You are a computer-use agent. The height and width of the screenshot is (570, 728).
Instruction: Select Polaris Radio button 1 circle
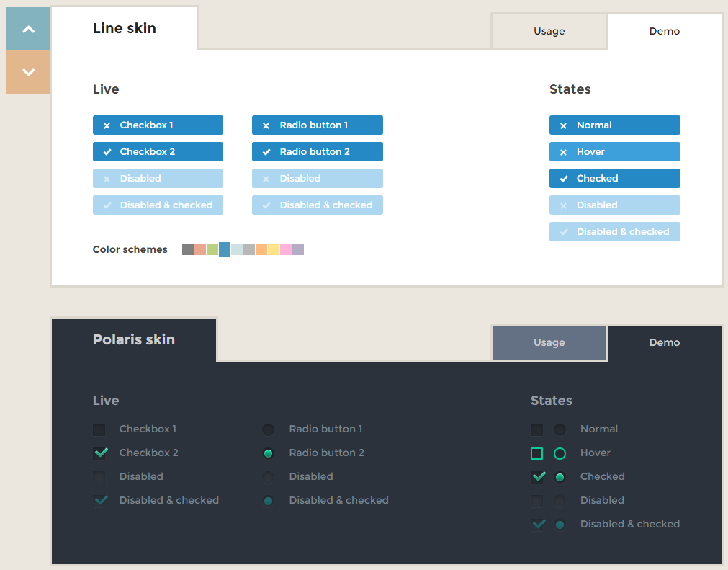click(x=269, y=429)
